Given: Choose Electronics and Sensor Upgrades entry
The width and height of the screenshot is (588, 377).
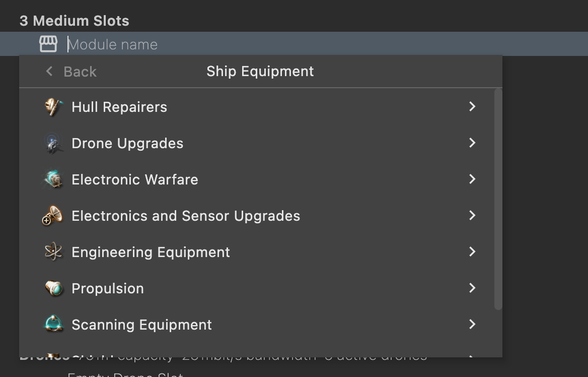Looking at the screenshot, I should tap(186, 216).
